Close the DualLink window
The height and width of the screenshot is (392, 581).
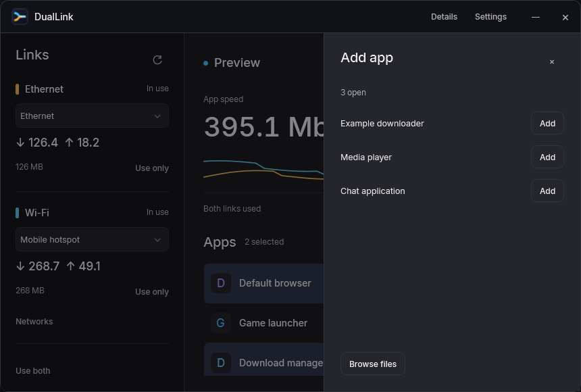click(x=565, y=18)
